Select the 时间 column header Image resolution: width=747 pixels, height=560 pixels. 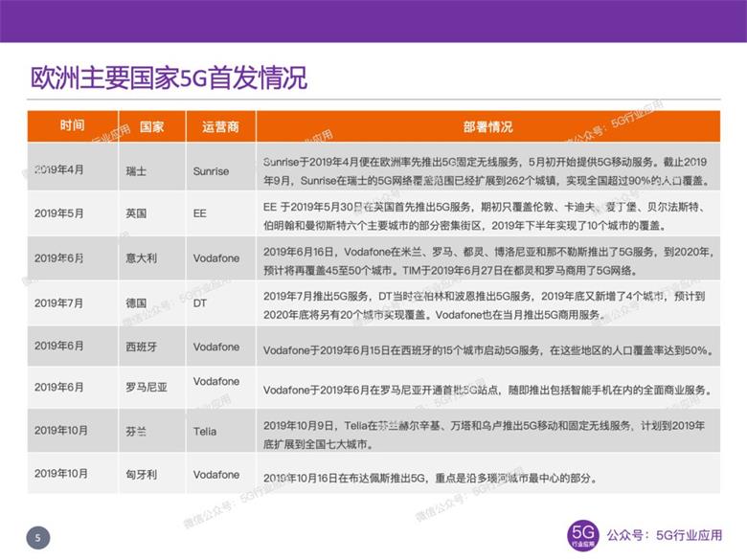click(72, 126)
